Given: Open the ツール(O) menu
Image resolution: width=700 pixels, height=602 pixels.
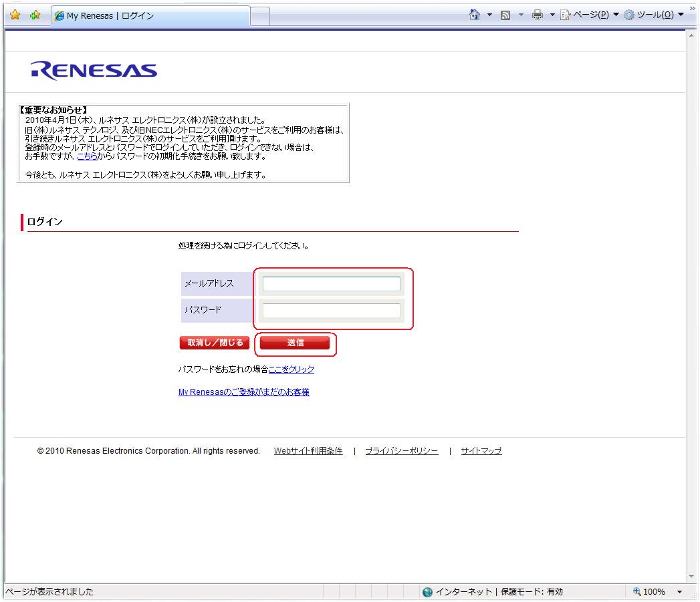Looking at the screenshot, I should (654, 15).
